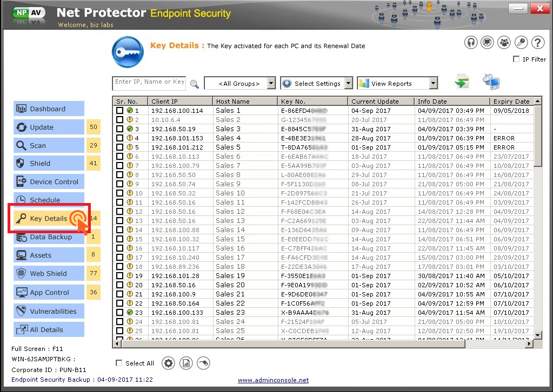Click status icon of row Sales 1
This screenshot has height=392, width=553.
coord(130,111)
